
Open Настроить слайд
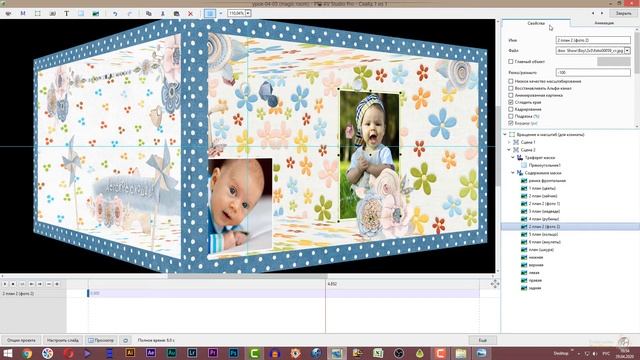point(62,340)
